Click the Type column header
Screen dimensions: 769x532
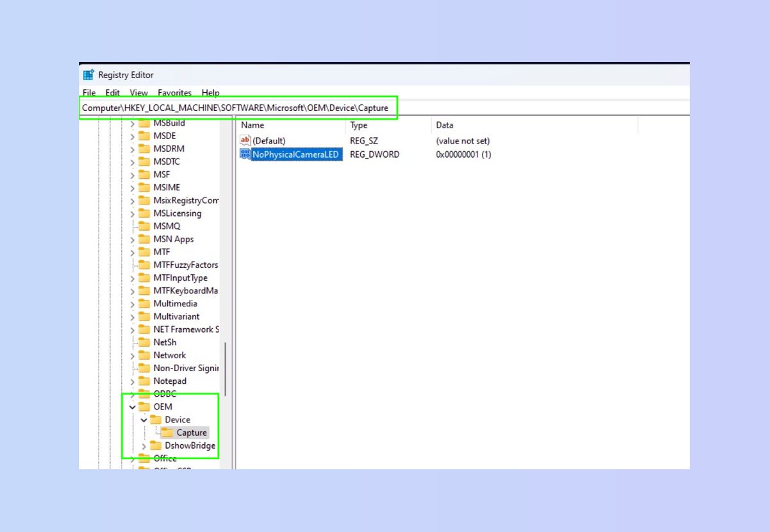point(358,125)
